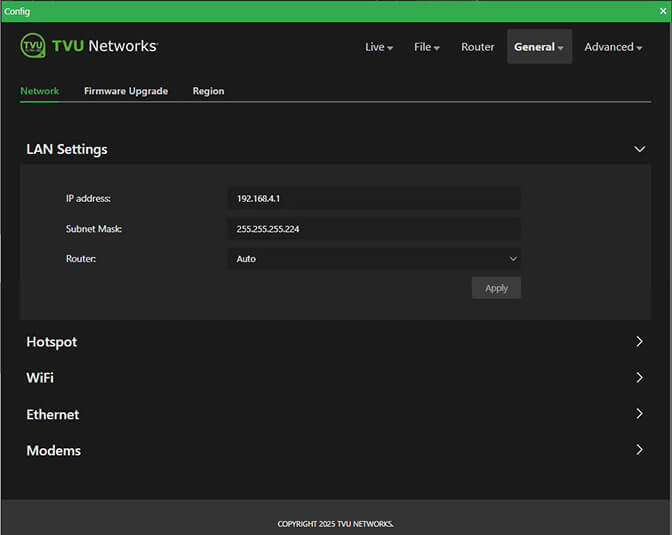Open the Advanced dropdown menu
This screenshot has width=672, height=535.
(613, 47)
